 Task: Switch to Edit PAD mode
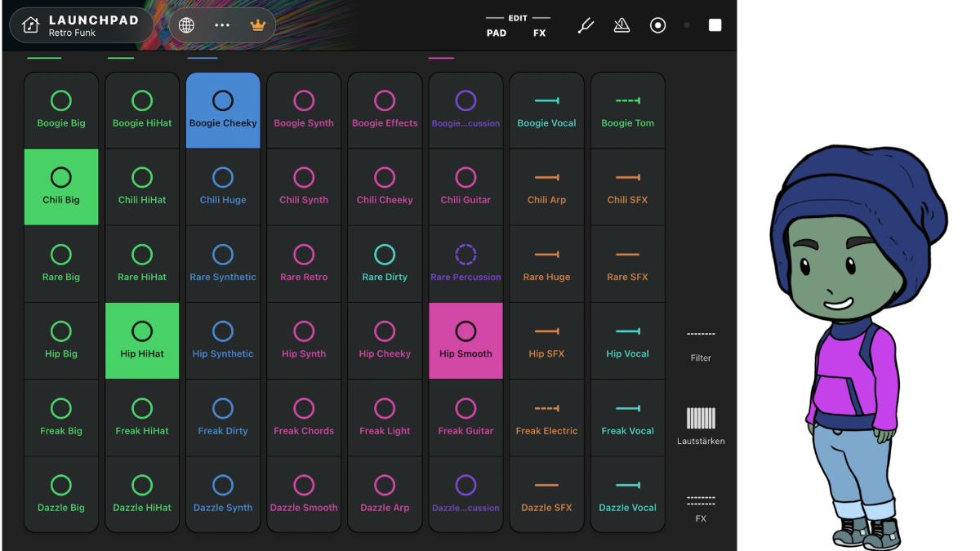[497, 33]
